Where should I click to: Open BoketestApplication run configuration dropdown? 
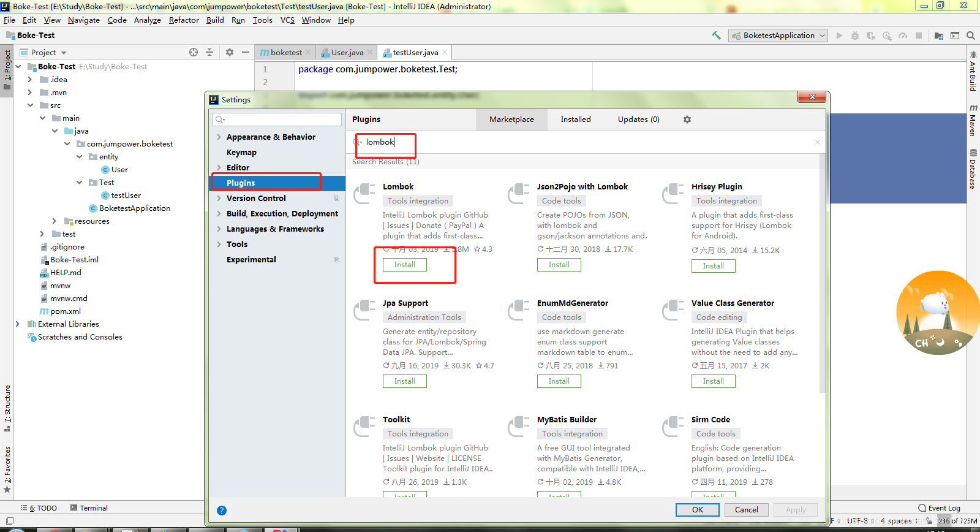[778, 36]
